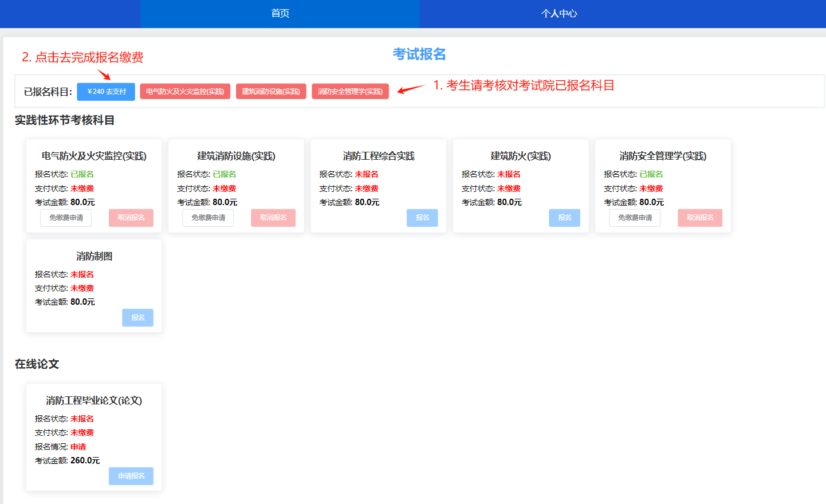This screenshot has width=826, height=504.
Task: Click the 申请 status link in thesis card
Action: 78,447
